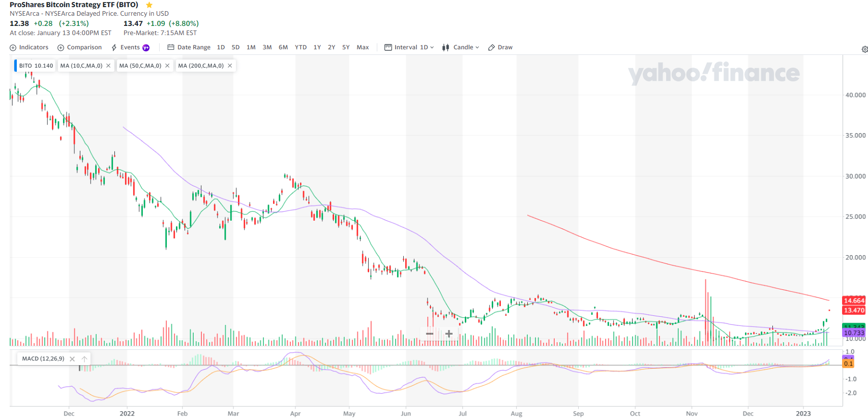The width and height of the screenshot is (868, 418).
Task: Activate the Draw tool
Action: pos(500,47)
